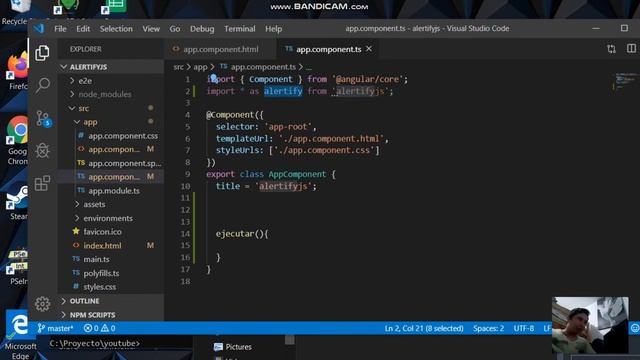Expand the node_modules folder
This screenshot has height=360, width=640.
tap(111, 94)
